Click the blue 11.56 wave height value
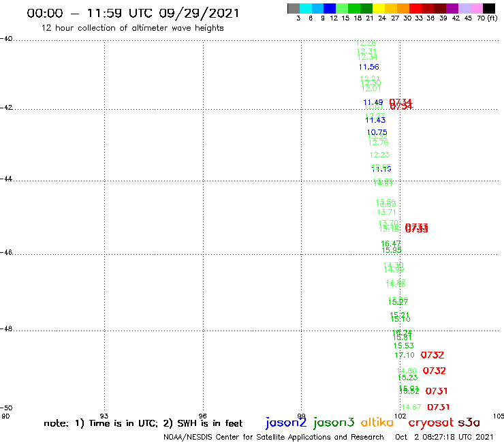Screen dimensions: 504x443 pyautogui.click(x=368, y=67)
